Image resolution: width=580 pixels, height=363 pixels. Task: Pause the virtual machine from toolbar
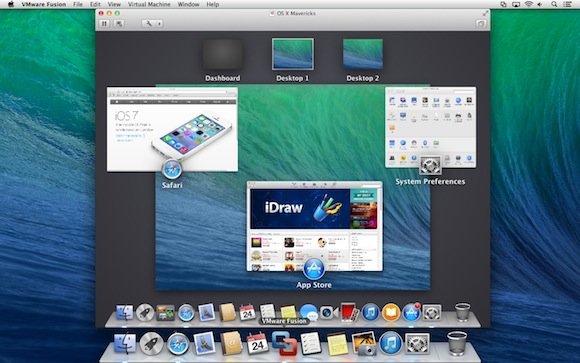point(104,24)
